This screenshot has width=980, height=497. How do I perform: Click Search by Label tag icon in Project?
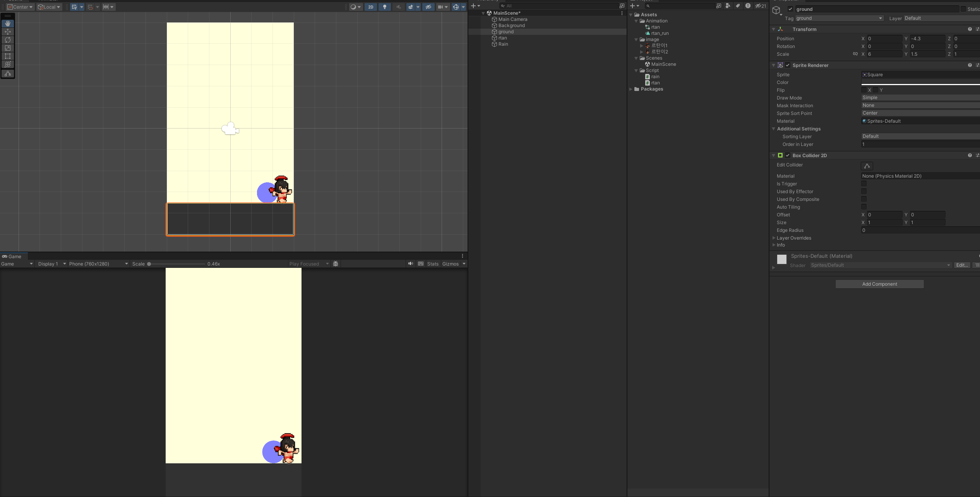point(738,6)
